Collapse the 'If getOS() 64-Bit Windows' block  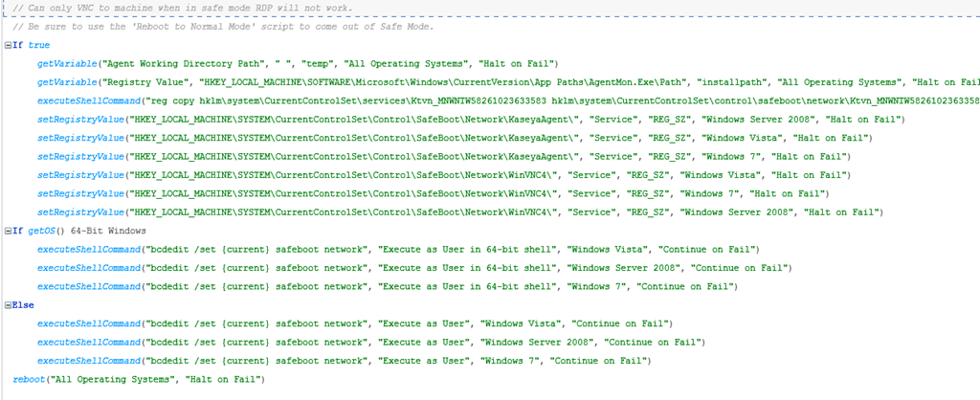coord(8,231)
